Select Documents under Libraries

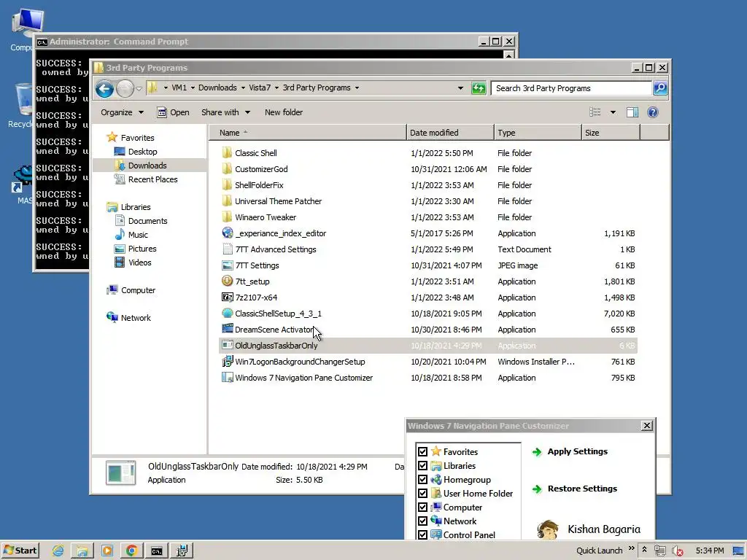click(147, 220)
